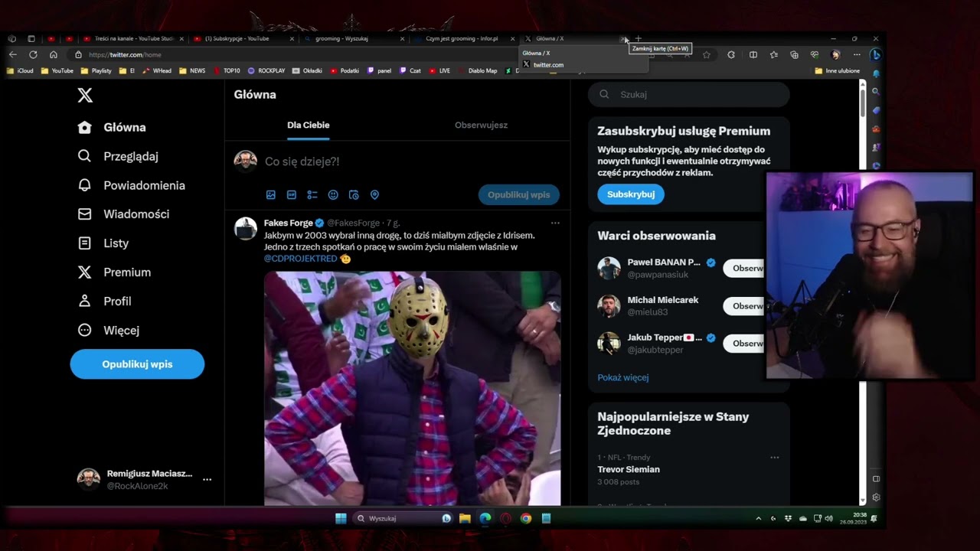This screenshot has height=551, width=980.
Task: Open browser profile avatar
Action: [836, 54]
